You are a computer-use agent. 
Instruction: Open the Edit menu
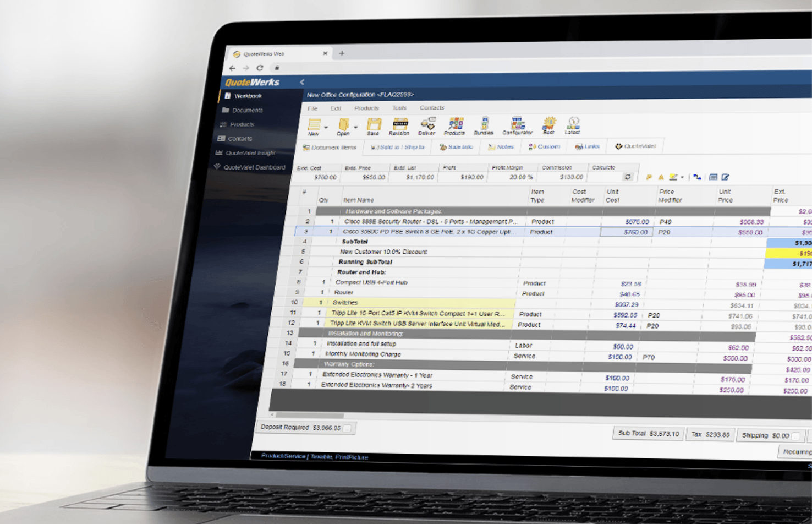(336, 108)
